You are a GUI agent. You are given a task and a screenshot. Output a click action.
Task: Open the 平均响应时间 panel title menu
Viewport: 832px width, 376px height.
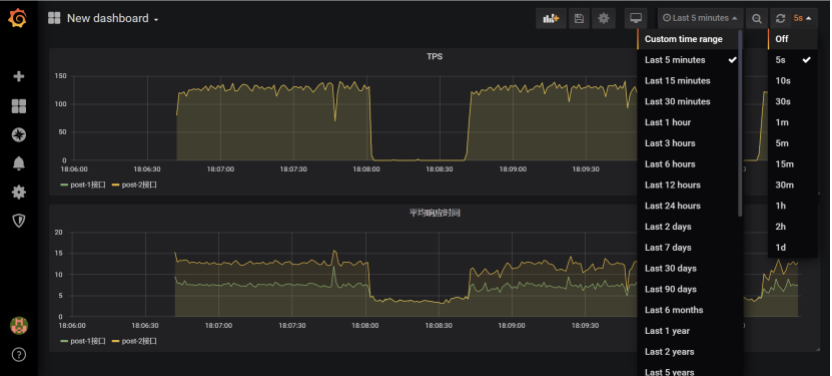[x=435, y=213]
